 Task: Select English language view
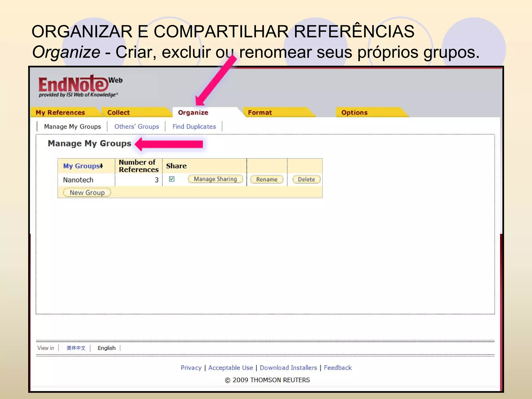(x=107, y=348)
